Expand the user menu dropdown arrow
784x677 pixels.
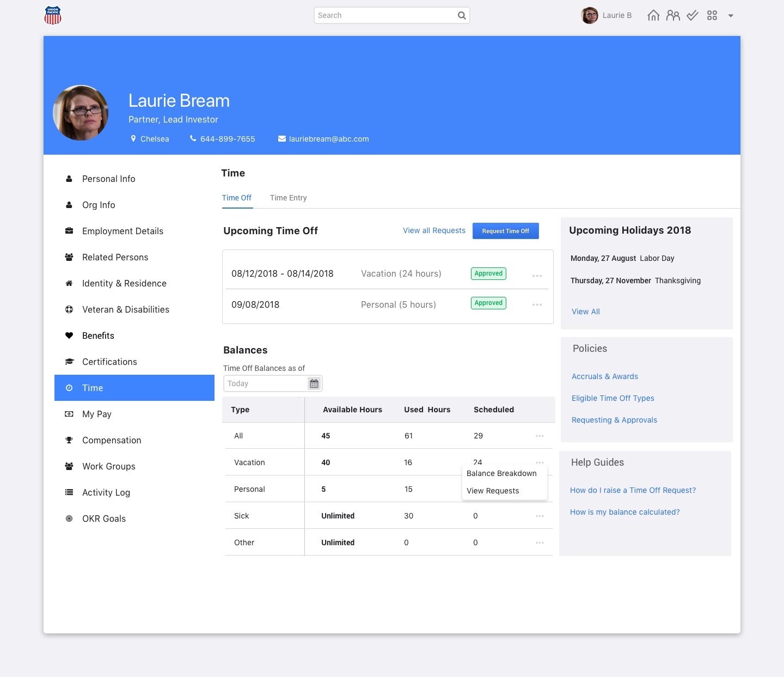731,16
